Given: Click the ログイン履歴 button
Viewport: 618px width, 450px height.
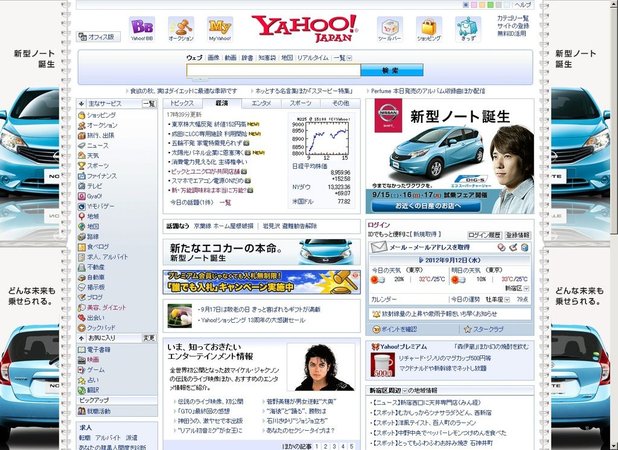Looking at the screenshot, I should (x=484, y=235).
